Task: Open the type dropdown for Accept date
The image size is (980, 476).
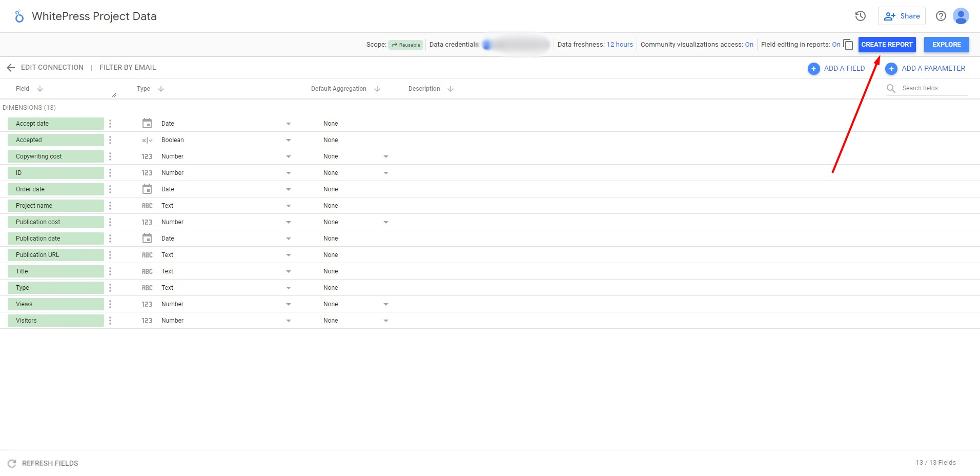Action: [289, 124]
